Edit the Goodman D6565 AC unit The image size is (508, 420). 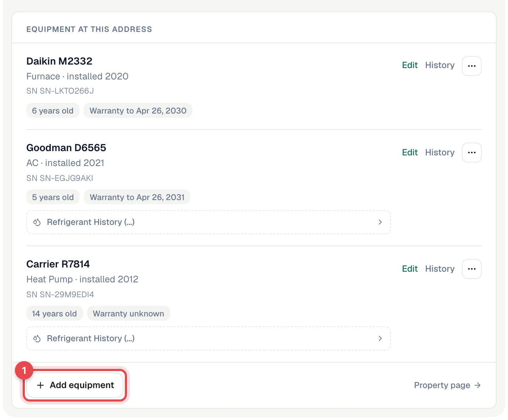(410, 153)
